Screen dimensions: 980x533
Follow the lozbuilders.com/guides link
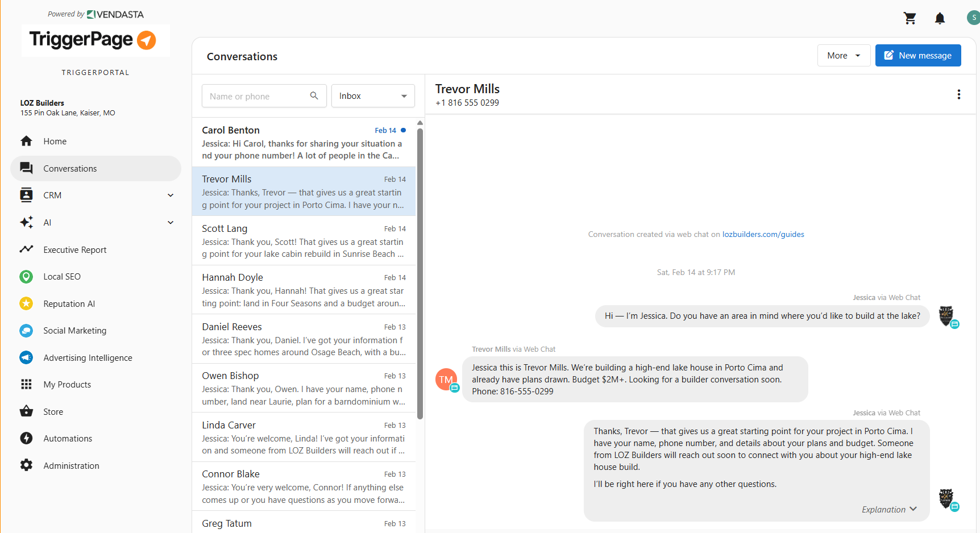[763, 234]
